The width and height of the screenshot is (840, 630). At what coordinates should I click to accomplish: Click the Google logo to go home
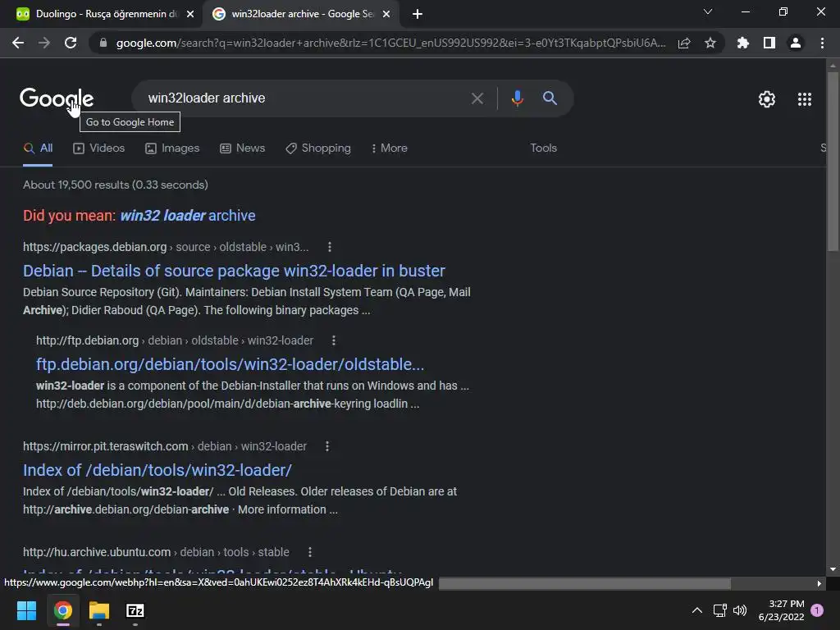point(57,98)
